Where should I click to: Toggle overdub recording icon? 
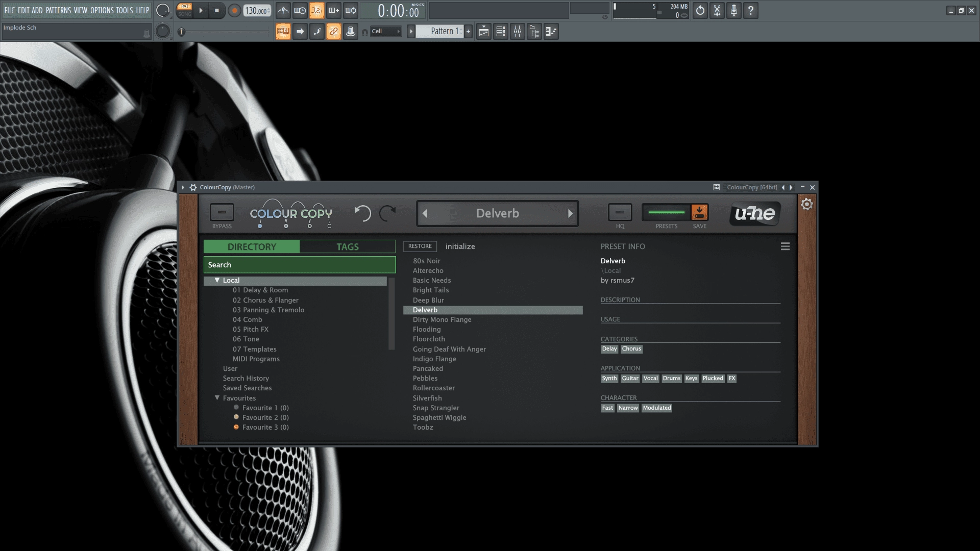334,10
